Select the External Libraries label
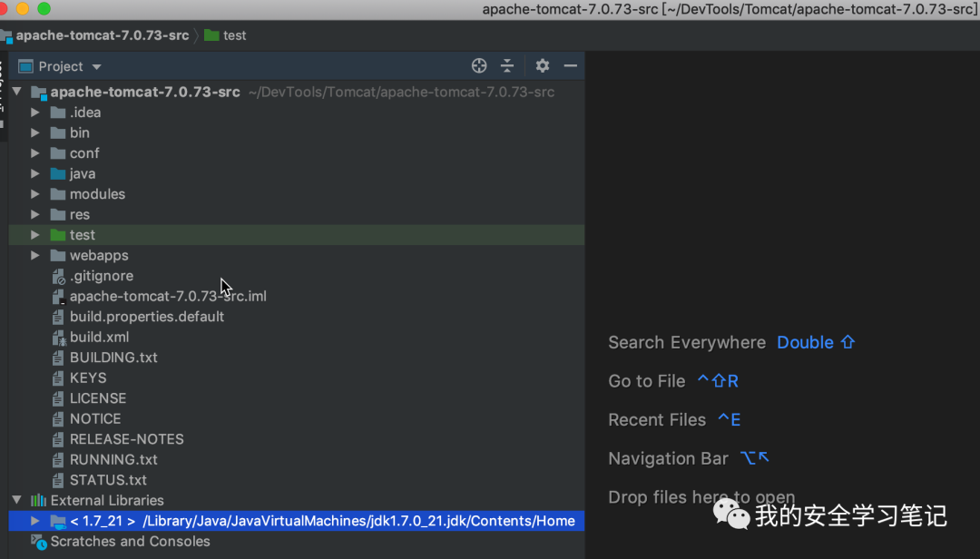The height and width of the screenshot is (559, 980). [107, 500]
